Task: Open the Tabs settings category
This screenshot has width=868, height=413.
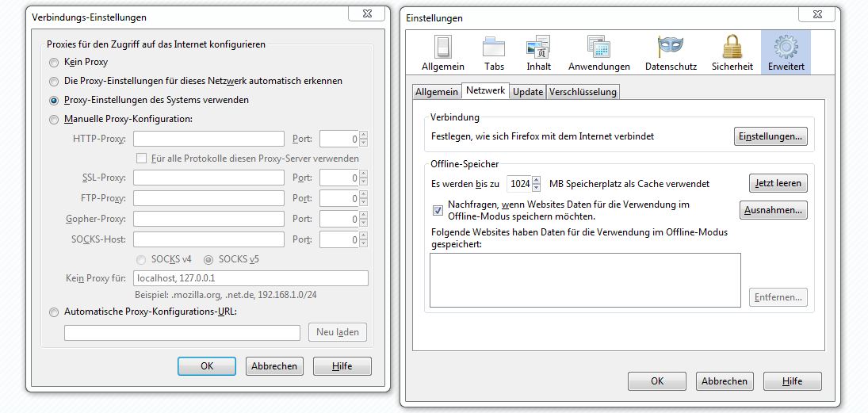Action: (x=494, y=54)
